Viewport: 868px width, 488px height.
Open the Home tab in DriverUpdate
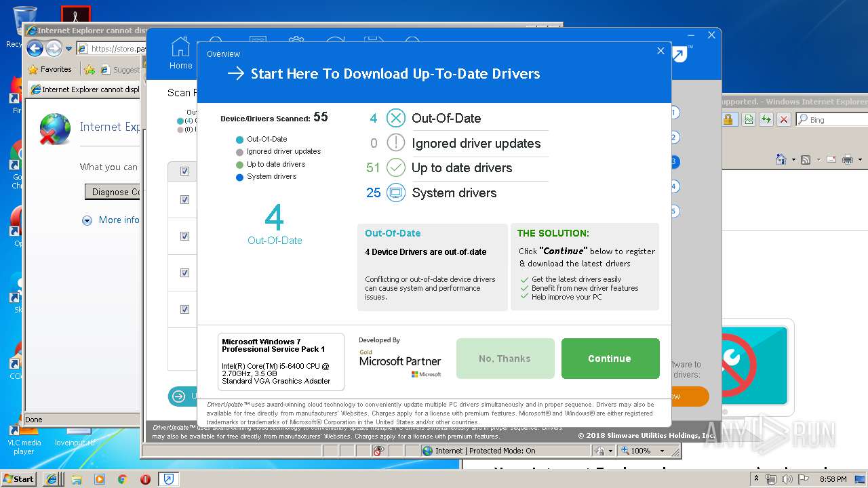coord(180,53)
